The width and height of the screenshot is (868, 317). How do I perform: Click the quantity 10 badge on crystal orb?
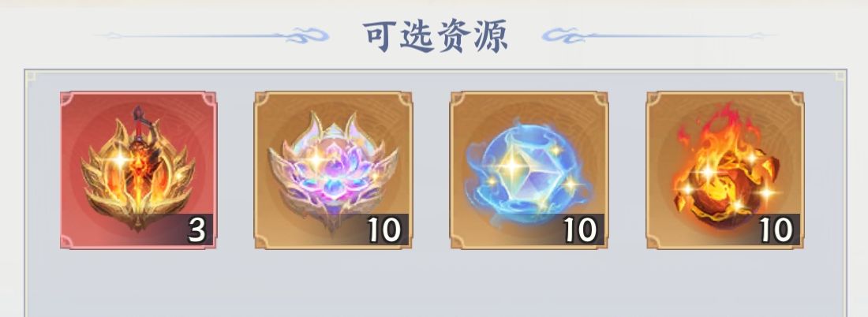point(582,229)
